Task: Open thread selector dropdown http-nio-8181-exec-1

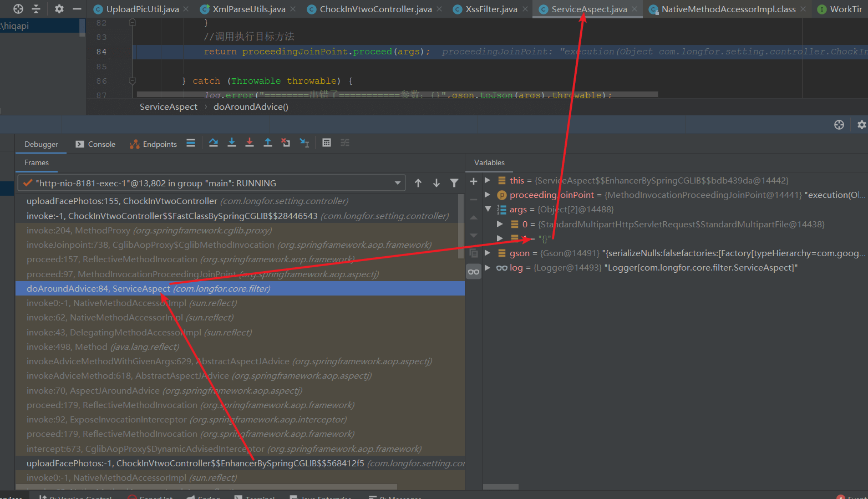Action: pyautogui.click(x=211, y=183)
